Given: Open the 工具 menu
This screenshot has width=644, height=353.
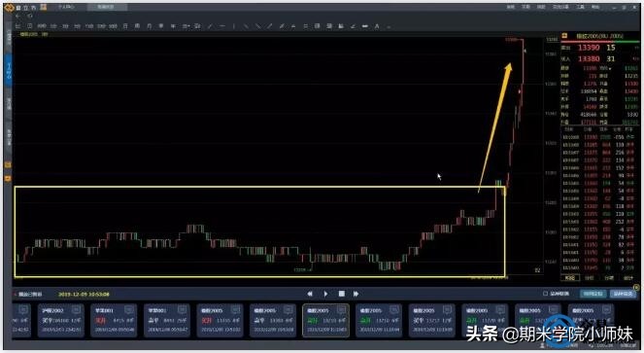Looking at the screenshot, I should tap(580, 7).
